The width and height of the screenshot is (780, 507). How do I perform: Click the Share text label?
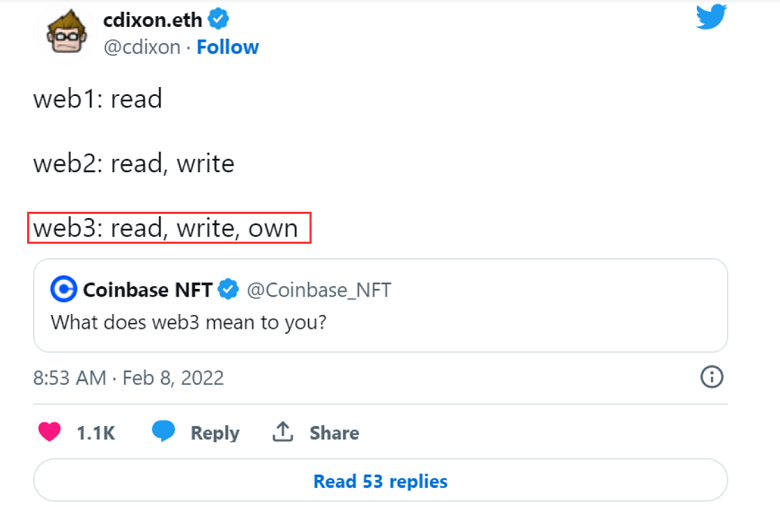334,433
